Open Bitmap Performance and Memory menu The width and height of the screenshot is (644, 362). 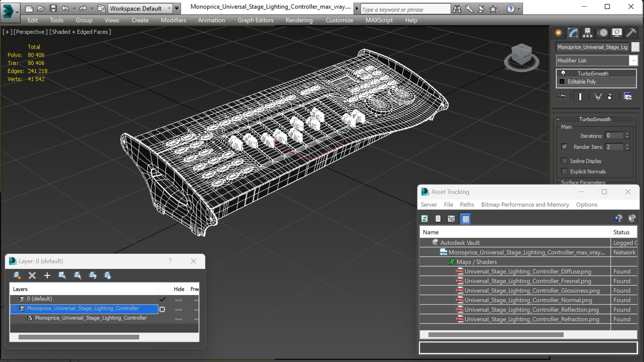(525, 205)
